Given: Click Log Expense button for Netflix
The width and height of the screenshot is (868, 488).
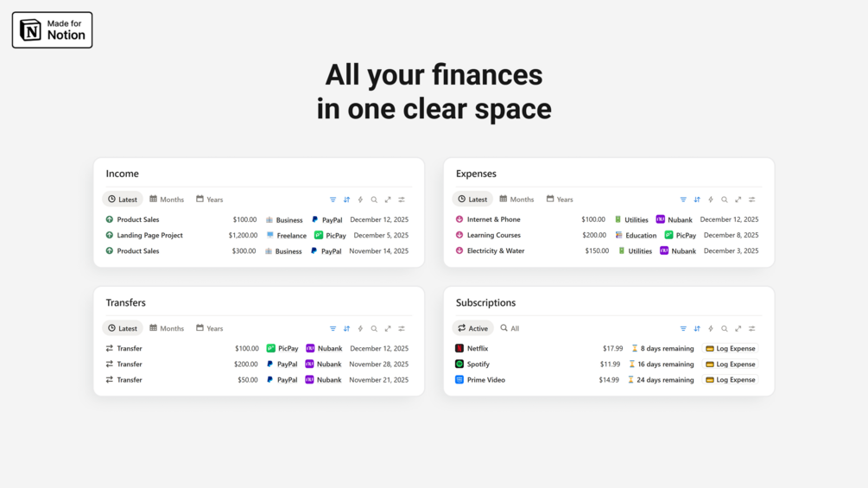Looking at the screenshot, I should click(x=731, y=349).
